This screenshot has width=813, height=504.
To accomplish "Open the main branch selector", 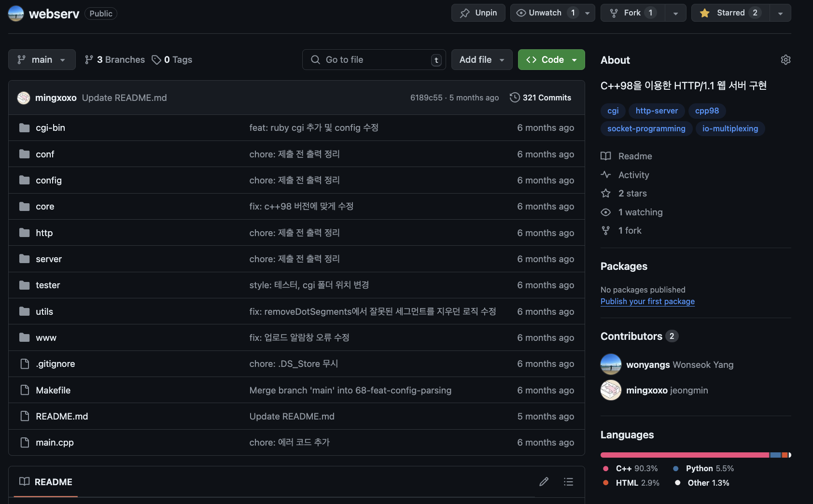I will click(x=42, y=59).
